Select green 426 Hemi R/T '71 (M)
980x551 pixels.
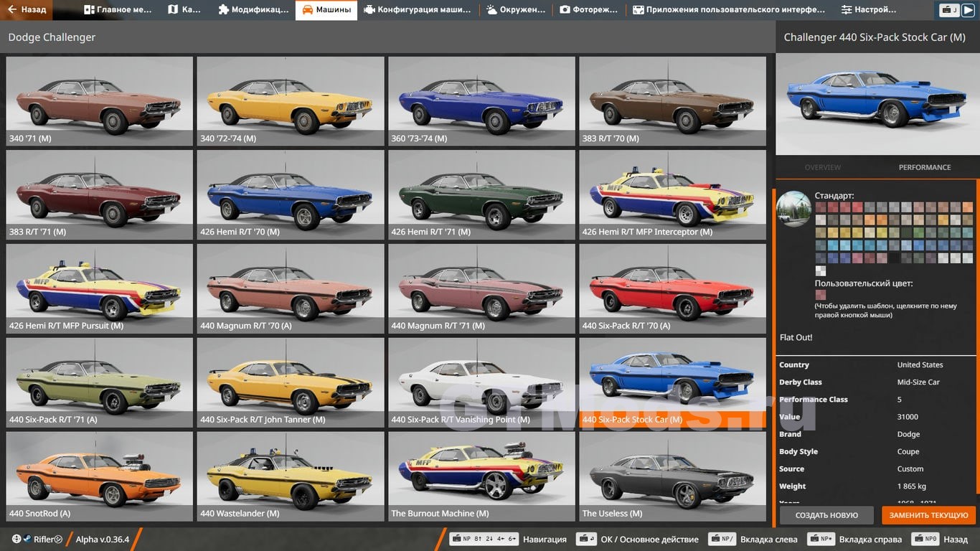point(481,194)
